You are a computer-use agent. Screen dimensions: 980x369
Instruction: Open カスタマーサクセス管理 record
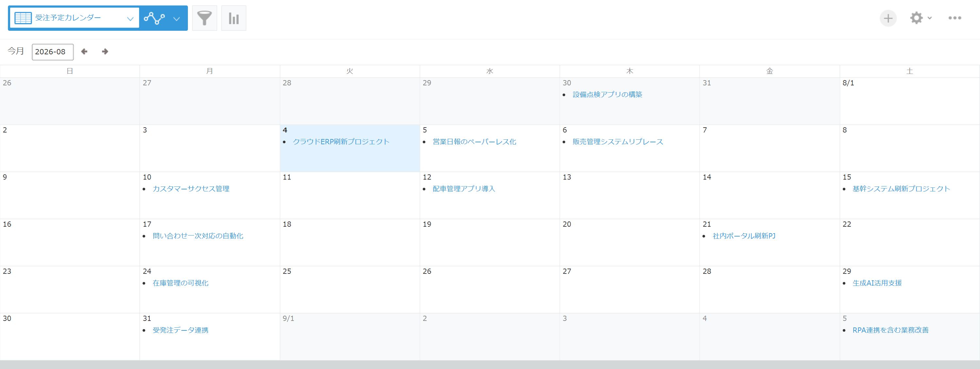click(191, 189)
